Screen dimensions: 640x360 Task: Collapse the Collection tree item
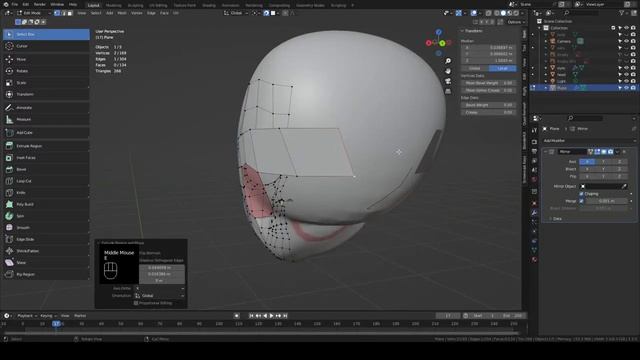[x=540, y=28]
